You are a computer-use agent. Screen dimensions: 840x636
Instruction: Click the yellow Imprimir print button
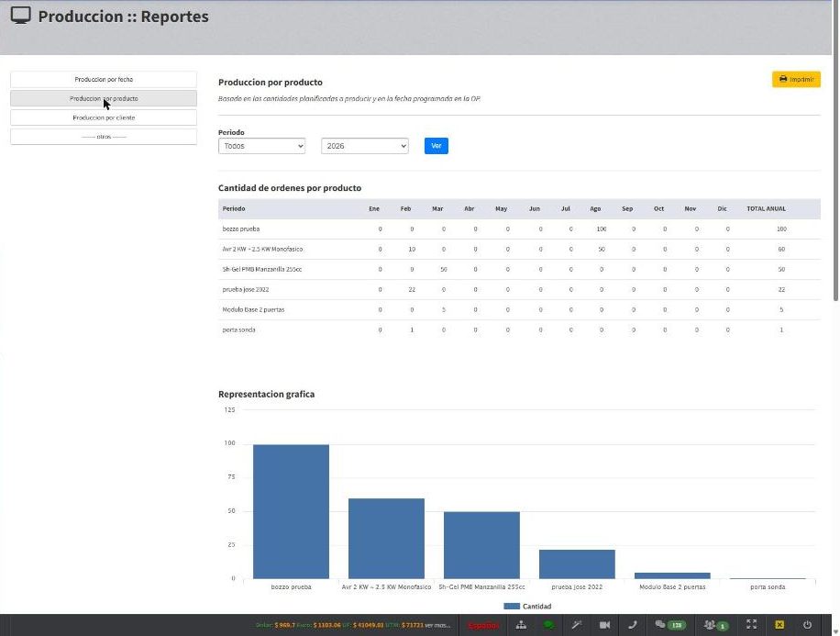point(796,79)
